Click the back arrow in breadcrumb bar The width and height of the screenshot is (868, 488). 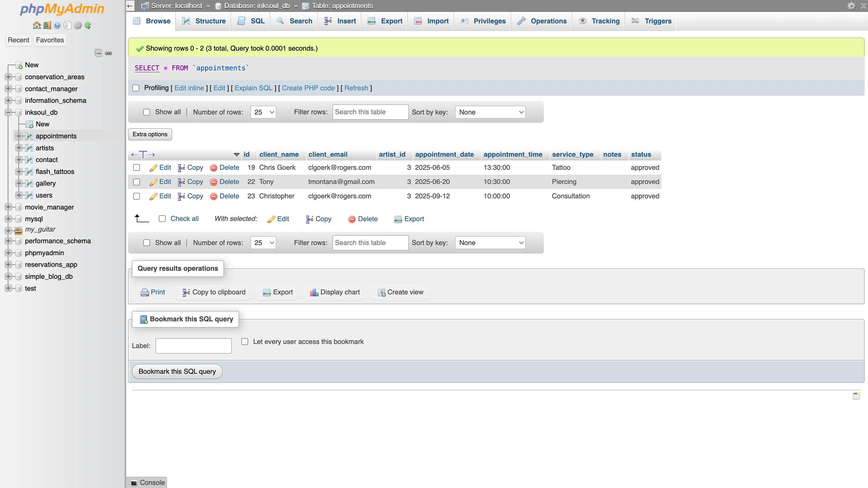[x=130, y=6]
